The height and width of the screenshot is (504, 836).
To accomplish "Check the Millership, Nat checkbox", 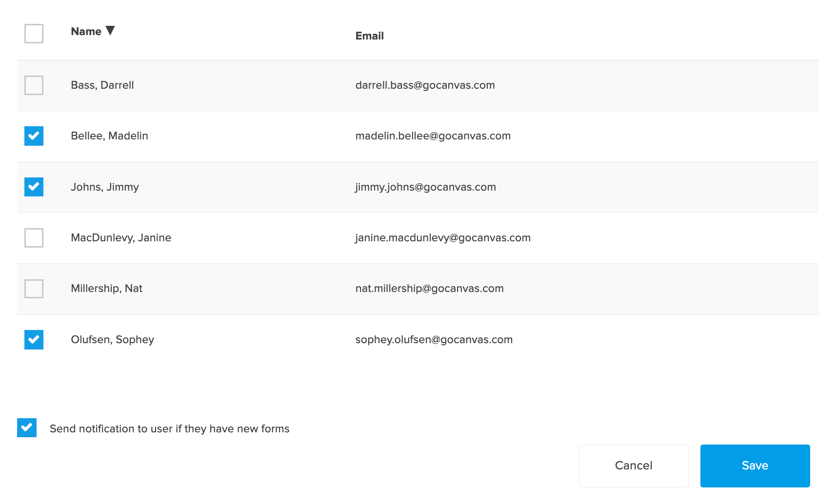I will 34,289.
